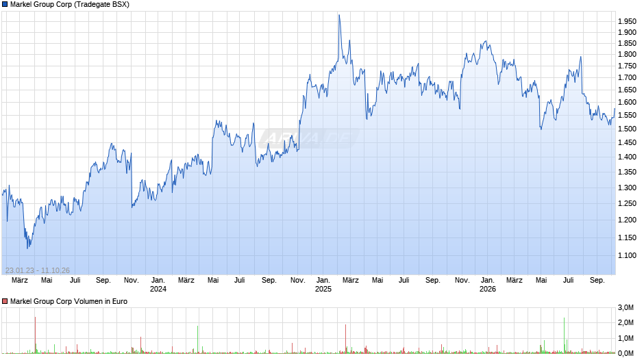Viewport: 644px width, 360px height.
Task: Click the 1.700 price axis label
Action: click(627, 77)
